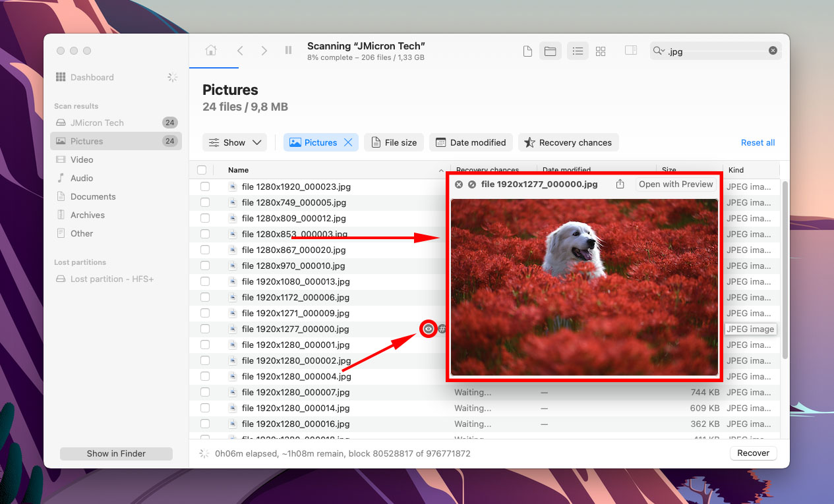Viewport: 834px width, 504px height.
Task: Switch to file view in the toolbar
Action: (527, 50)
